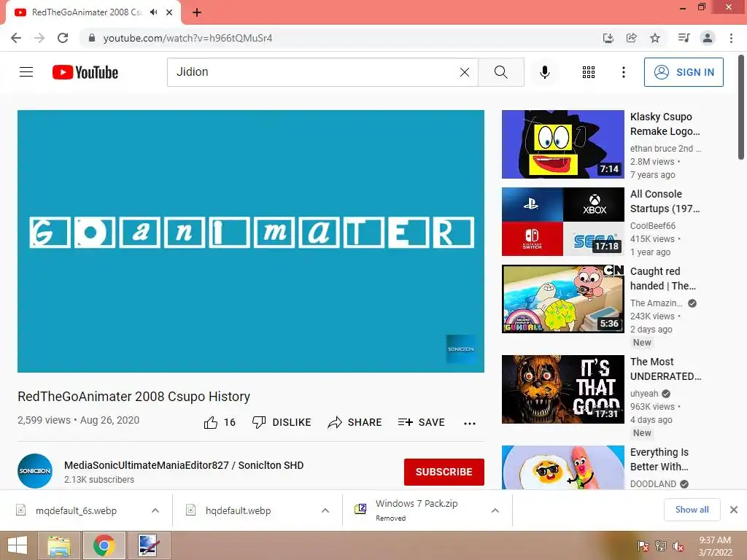Expand options for hqdefault.webp download

325,510
